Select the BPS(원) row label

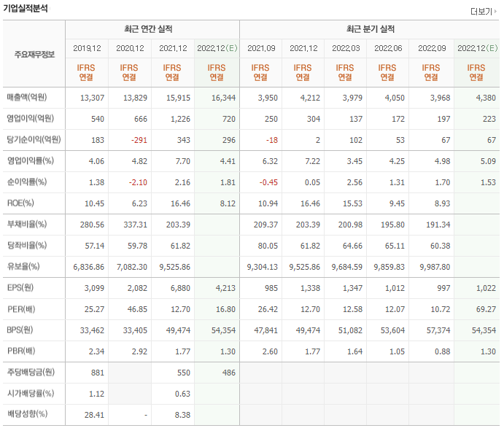[x=20, y=330]
